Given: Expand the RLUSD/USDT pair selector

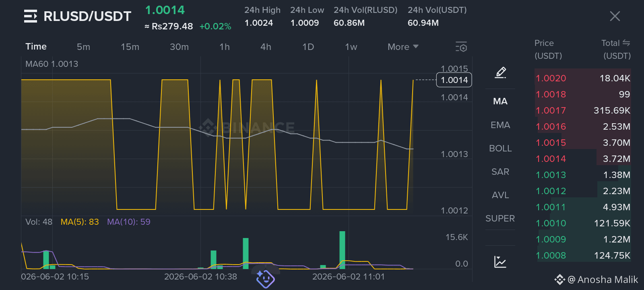Looking at the screenshot, I should tap(87, 16).
